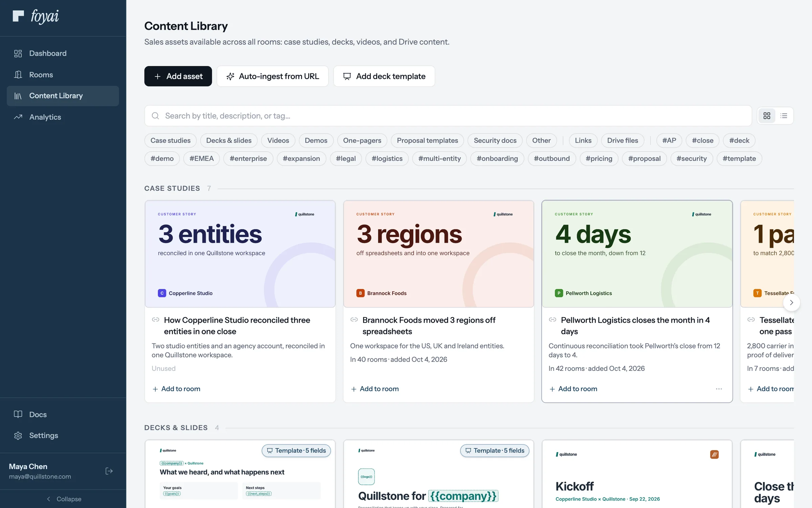Switch to list view
This screenshot has width=812, height=508.
click(x=784, y=116)
